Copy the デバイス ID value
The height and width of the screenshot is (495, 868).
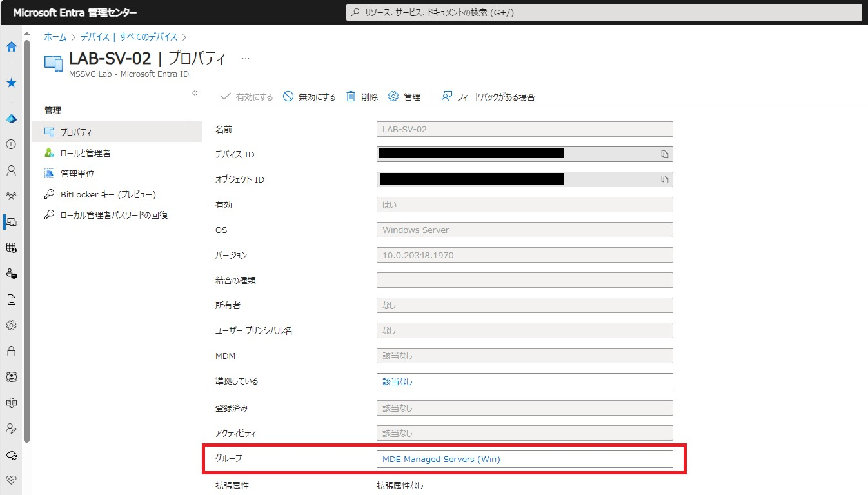coord(664,154)
